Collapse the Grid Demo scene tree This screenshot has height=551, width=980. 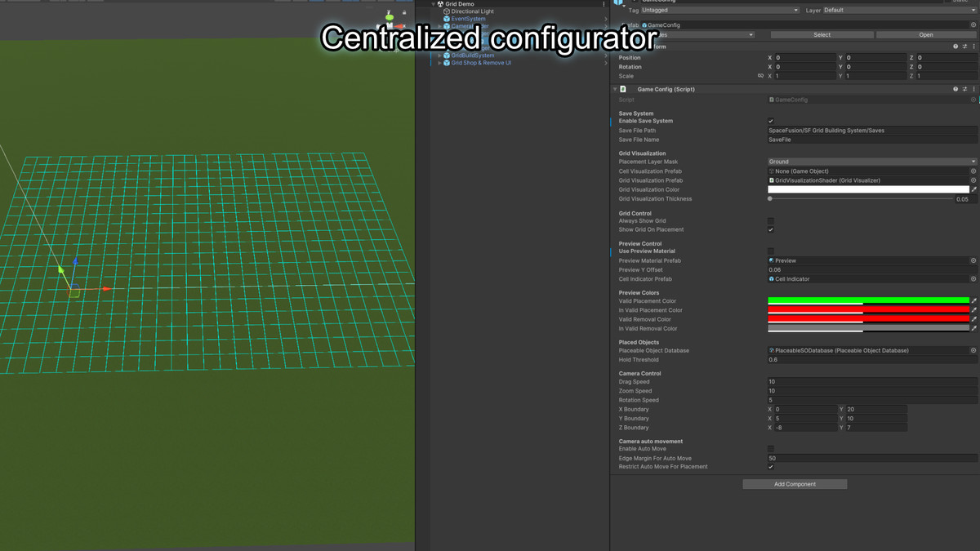(434, 4)
